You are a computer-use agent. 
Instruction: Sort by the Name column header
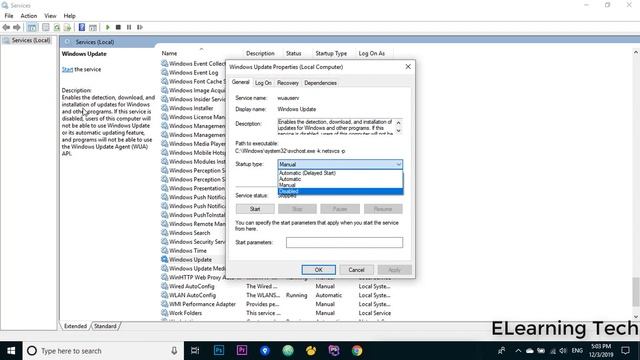pos(169,53)
